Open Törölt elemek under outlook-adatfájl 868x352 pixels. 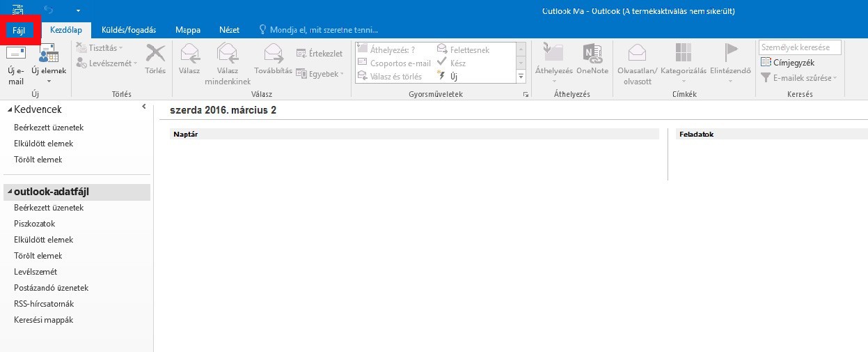click(x=38, y=256)
